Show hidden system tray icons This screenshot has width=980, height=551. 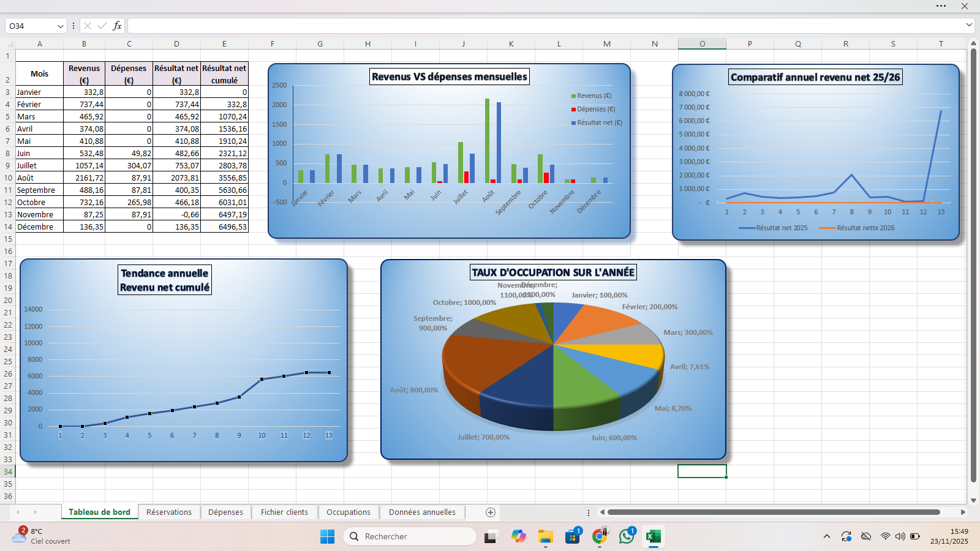(x=827, y=536)
